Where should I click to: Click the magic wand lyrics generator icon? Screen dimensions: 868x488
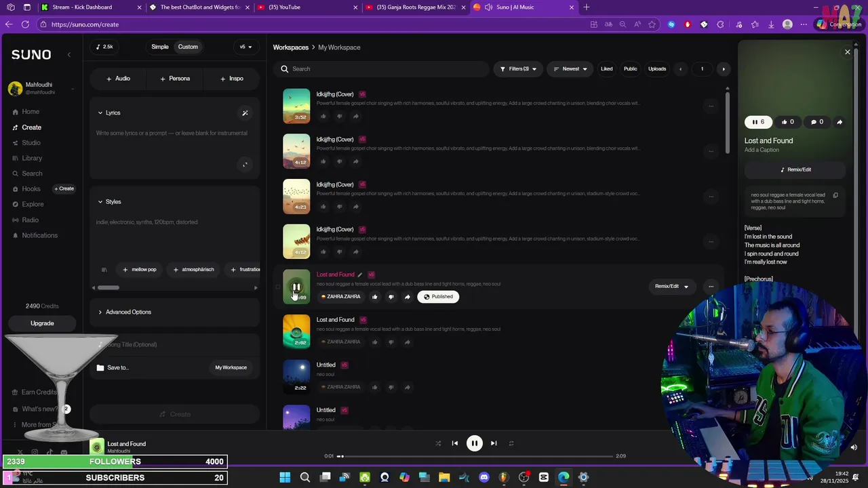(245, 113)
